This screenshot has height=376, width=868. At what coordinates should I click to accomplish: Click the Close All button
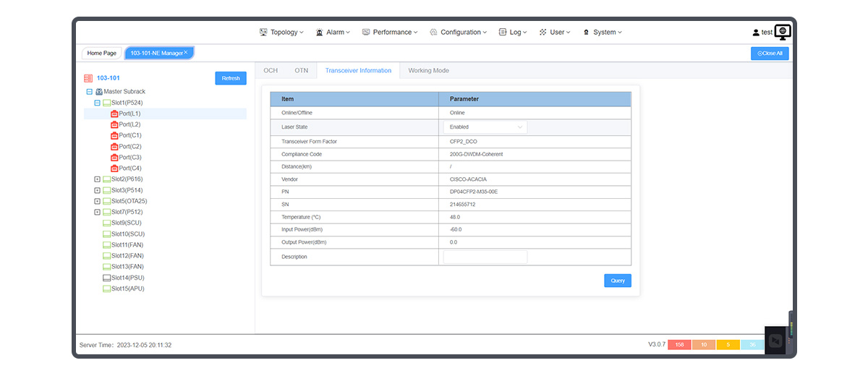click(770, 53)
